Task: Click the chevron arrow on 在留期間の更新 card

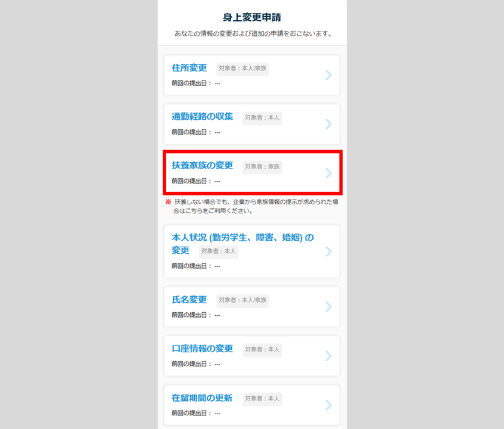Action: coord(328,405)
